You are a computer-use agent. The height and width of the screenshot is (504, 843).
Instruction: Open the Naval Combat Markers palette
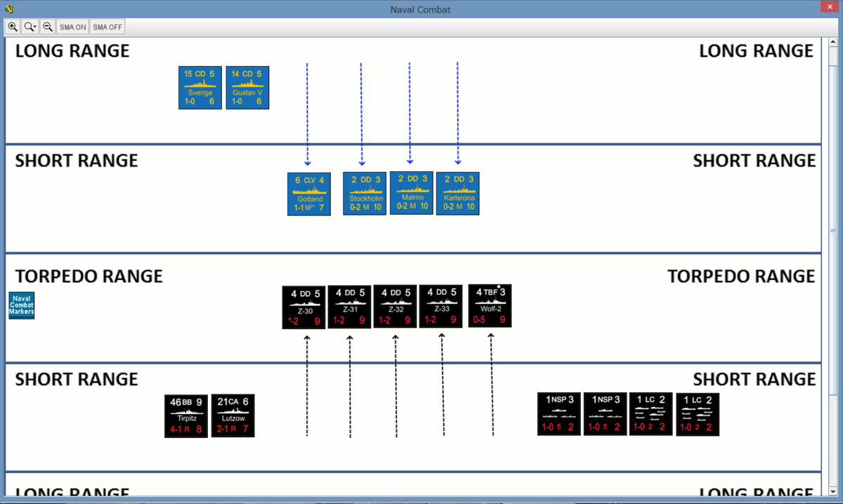(21, 306)
